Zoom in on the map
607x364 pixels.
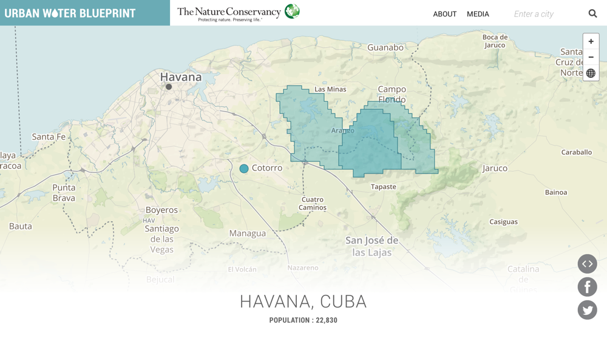(x=591, y=42)
